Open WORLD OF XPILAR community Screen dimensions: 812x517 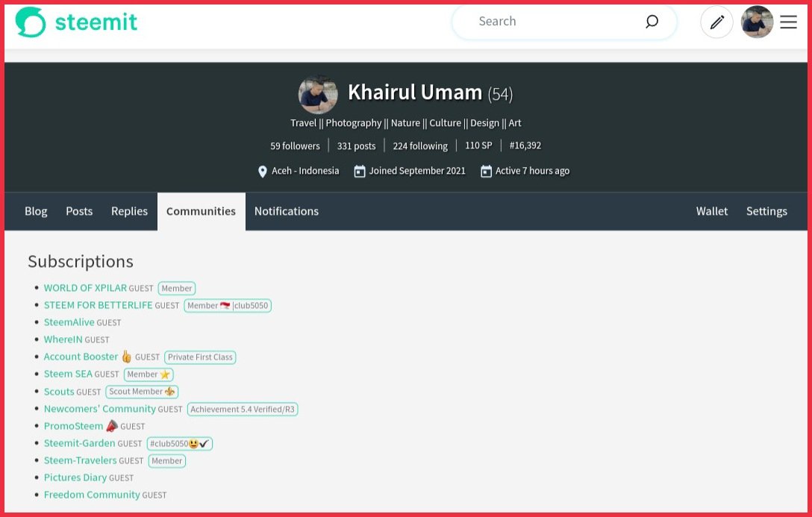click(x=85, y=288)
